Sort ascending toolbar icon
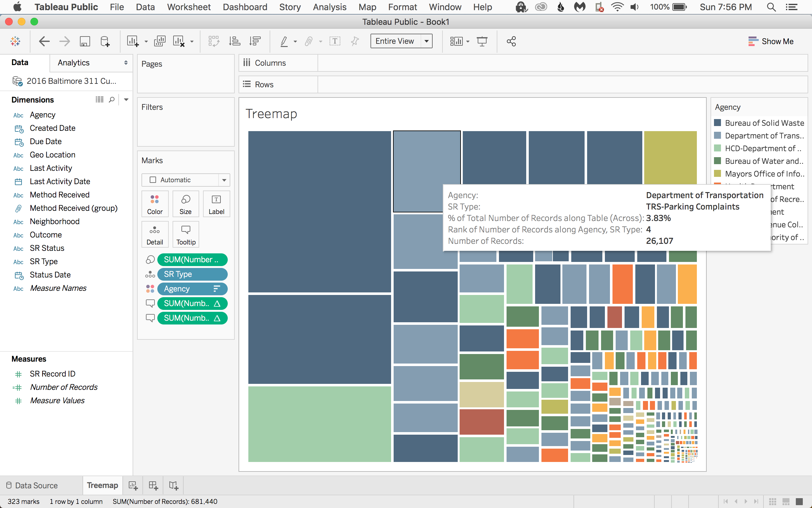 click(234, 41)
